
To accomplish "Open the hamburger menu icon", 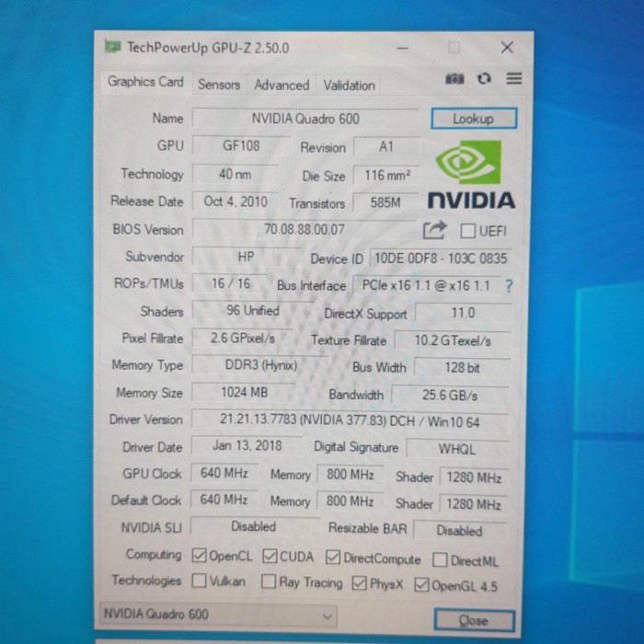I will click(x=513, y=78).
